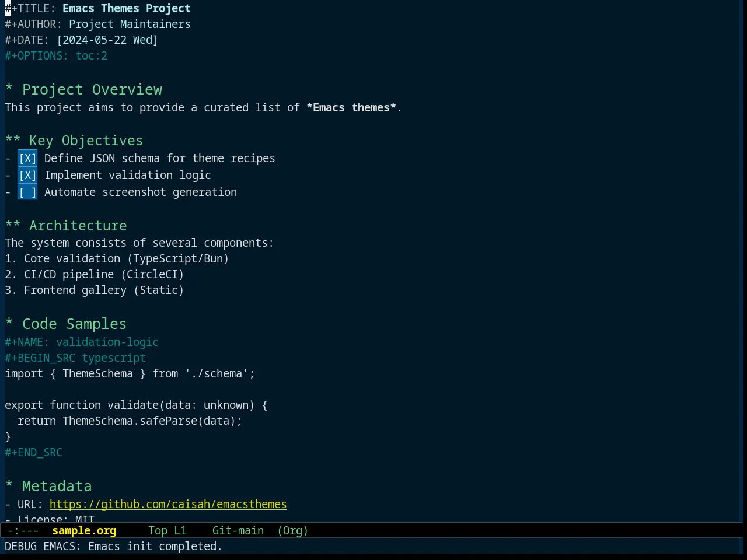Click the #+NAME: validation-logic line
Viewport: 747px width, 560px height.
pyautogui.click(x=82, y=342)
